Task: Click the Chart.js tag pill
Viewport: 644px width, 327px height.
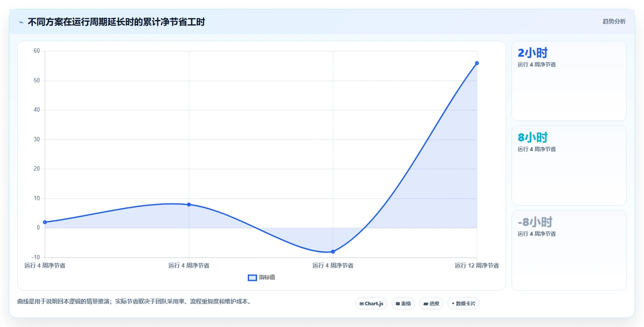Action: coord(371,304)
